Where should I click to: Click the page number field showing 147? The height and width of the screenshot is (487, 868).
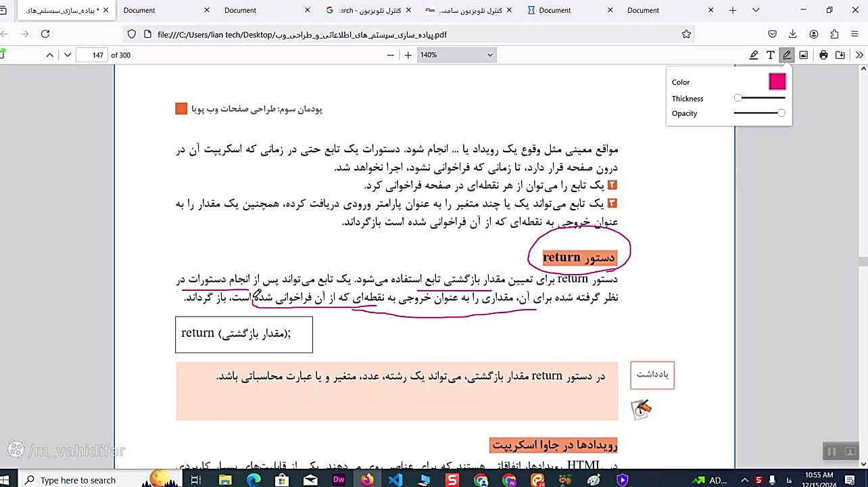point(93,55)
